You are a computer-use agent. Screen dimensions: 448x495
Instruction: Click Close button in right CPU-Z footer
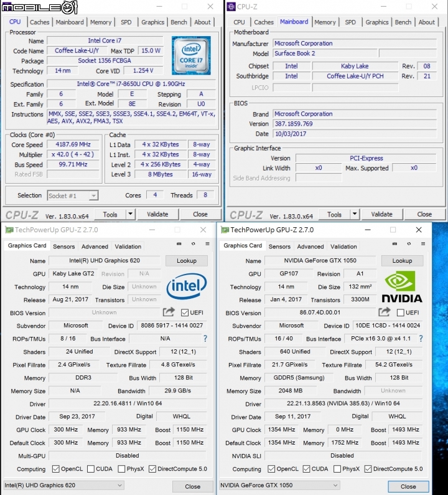(424, 214)
